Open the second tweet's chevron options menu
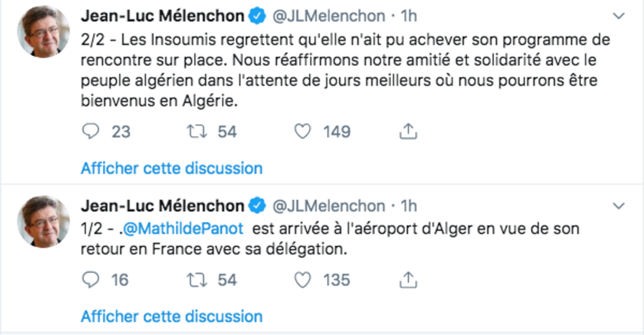This screenshot has width=644, height=335. [x=619, y=206]
